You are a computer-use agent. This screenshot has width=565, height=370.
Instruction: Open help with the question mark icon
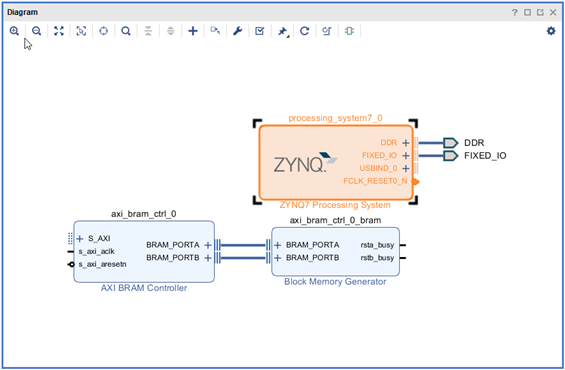coord(515,13)
